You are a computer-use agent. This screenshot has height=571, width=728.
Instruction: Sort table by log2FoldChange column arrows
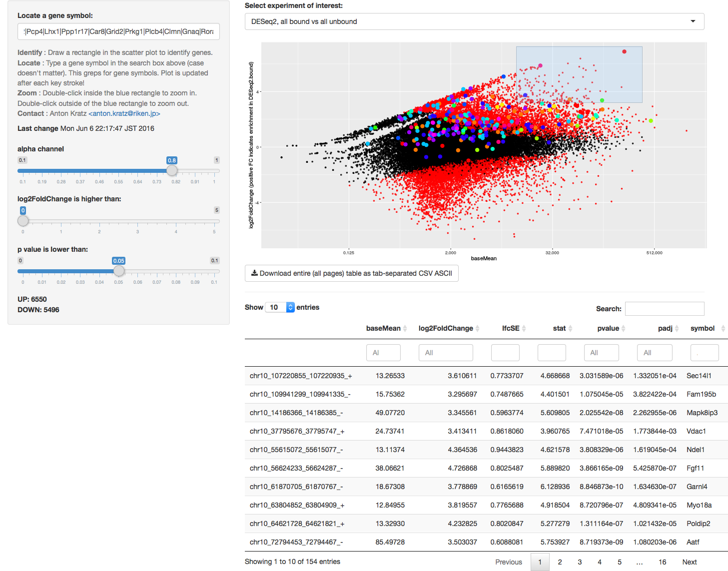click(478, 328)
